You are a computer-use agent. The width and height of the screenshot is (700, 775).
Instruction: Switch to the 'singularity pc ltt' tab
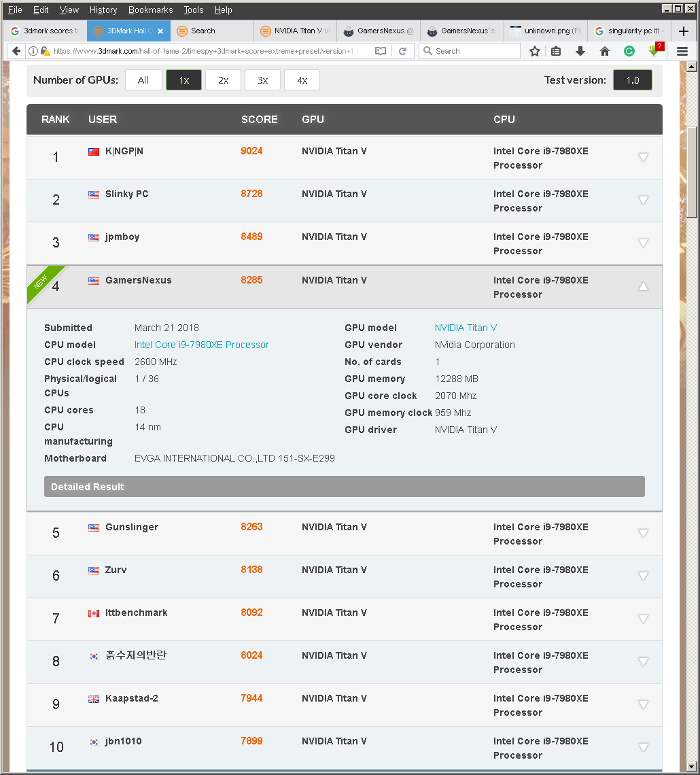tap(629, 31)
